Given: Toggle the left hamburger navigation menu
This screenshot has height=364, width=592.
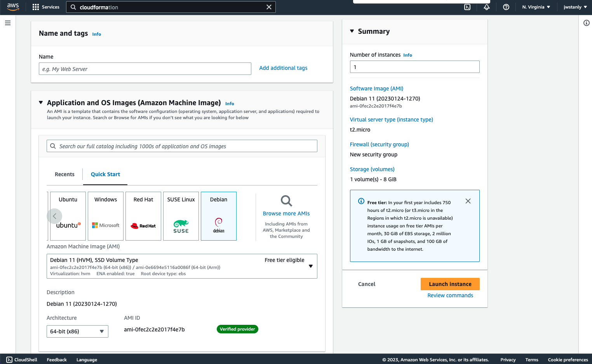Looking at the screenshot, I should coord(8,23).
